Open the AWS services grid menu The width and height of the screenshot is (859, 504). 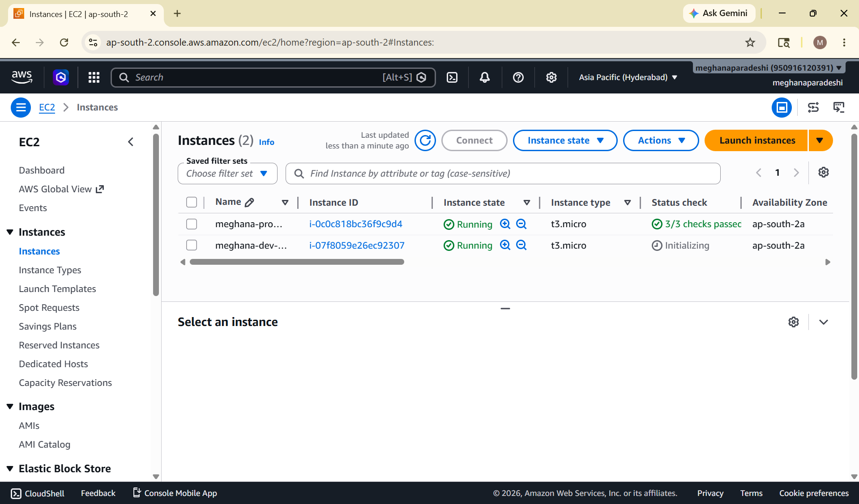(x=94, y=77)
